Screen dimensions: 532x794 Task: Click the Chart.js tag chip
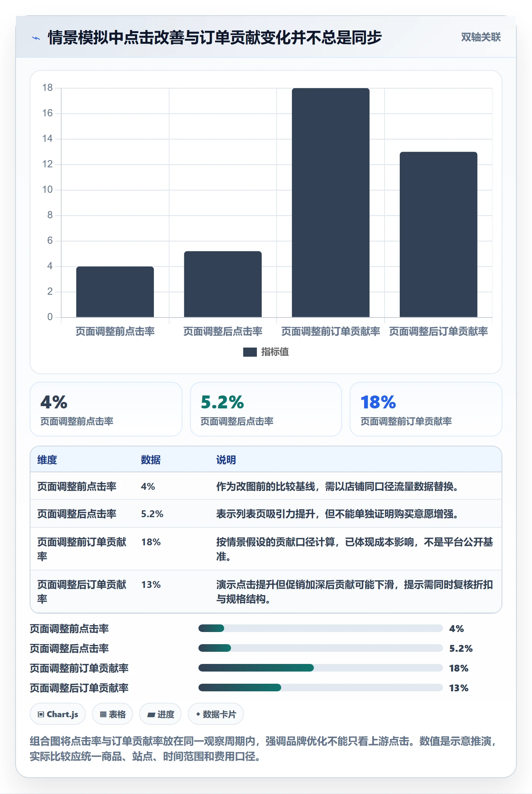pyautogui.click(x=58, y=714)
